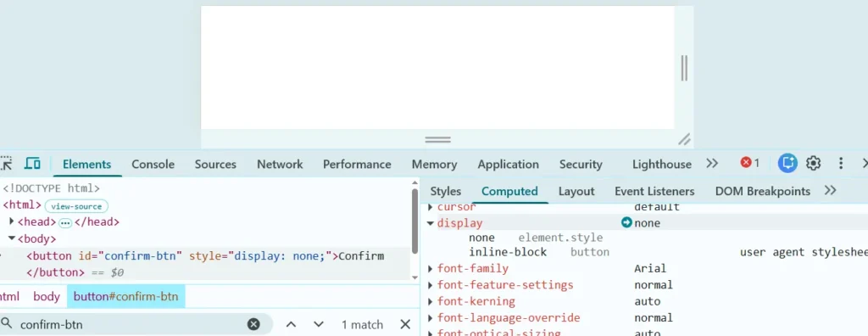Show more DevTools tabs via double chevron
Screen dimensions: 868x336
pos(712,164)
